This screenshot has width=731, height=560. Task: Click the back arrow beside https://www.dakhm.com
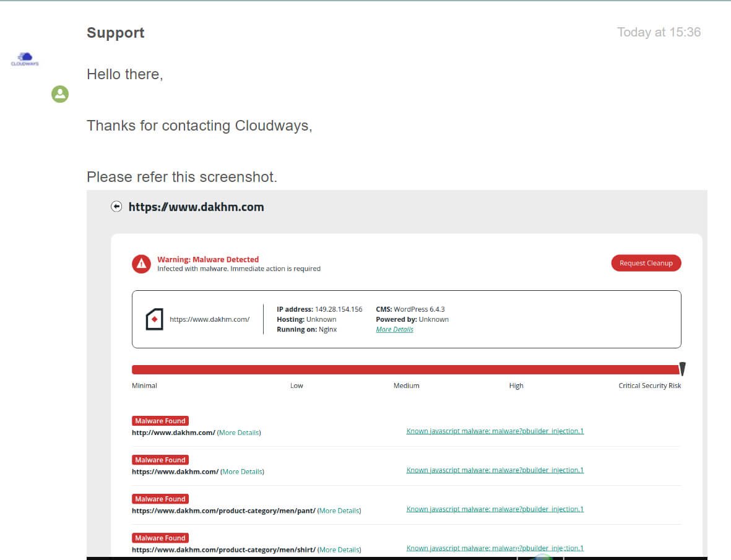coord(117,206)
